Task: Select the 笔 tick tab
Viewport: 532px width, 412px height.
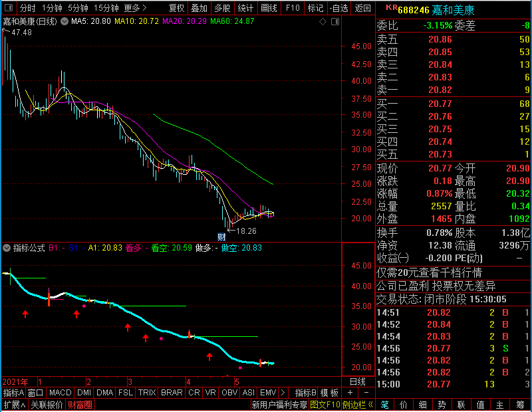Action: tap(385, 405)
